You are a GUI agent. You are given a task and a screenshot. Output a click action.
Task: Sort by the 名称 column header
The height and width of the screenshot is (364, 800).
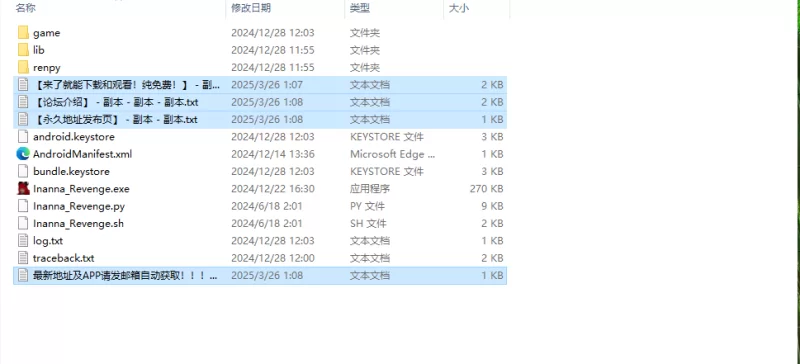tap(26, 8)
